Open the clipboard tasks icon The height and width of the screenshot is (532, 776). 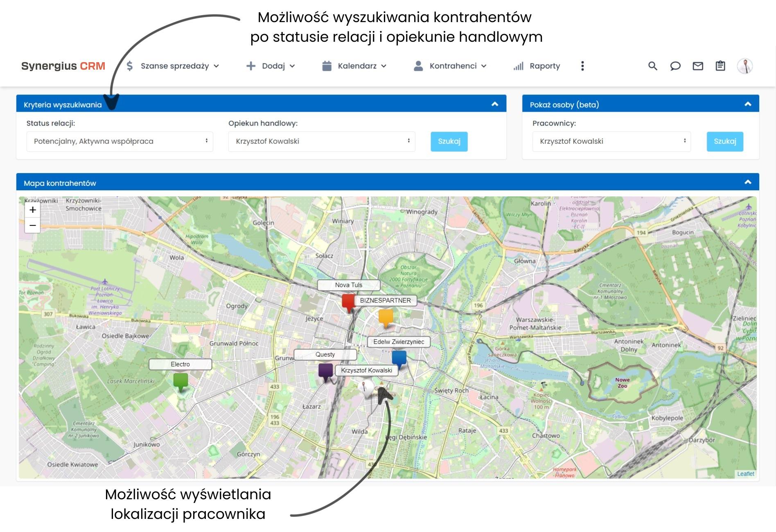720,65
